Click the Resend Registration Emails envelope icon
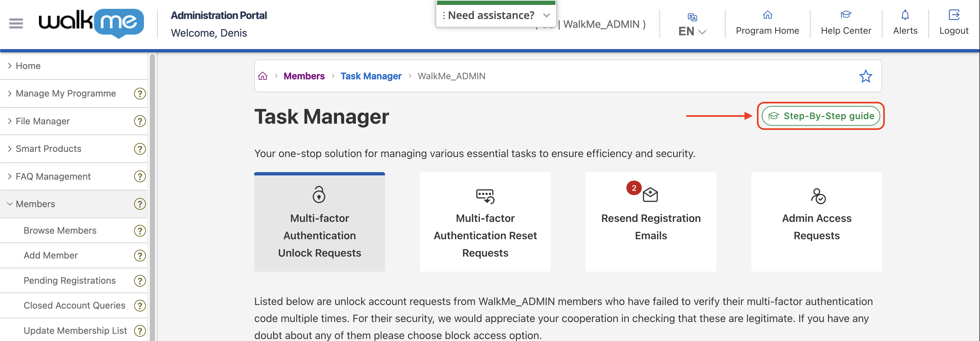The width and height of the screenshot is (980, 341). 650,195
